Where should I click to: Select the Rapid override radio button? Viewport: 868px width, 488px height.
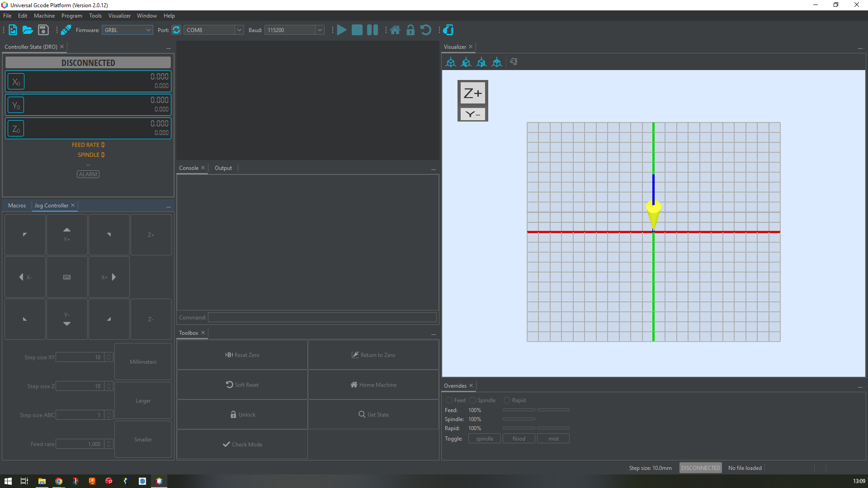[507, 400]
